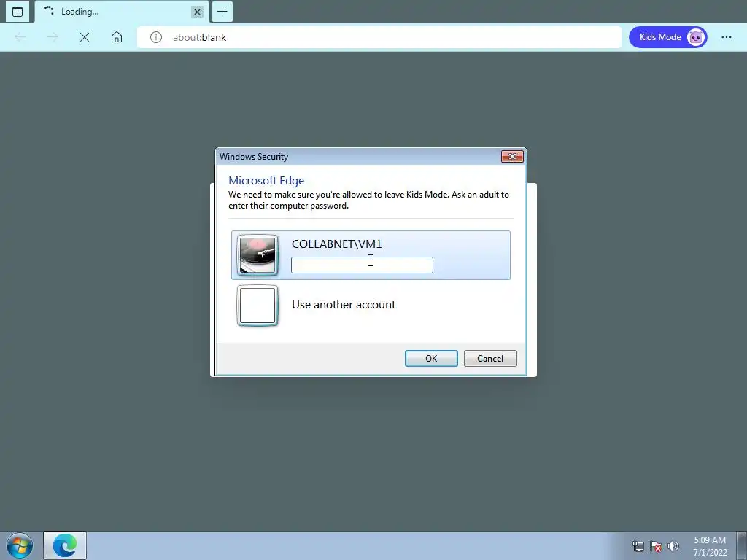Show the clock reading 5:09 AM
Viewport: 747px width, 560px height.
click(710, 540)
